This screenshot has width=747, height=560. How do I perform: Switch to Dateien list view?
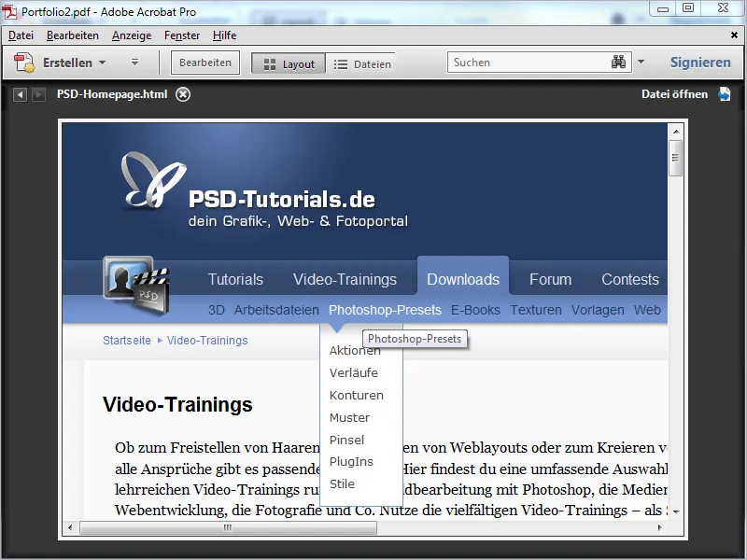[362, 63]
